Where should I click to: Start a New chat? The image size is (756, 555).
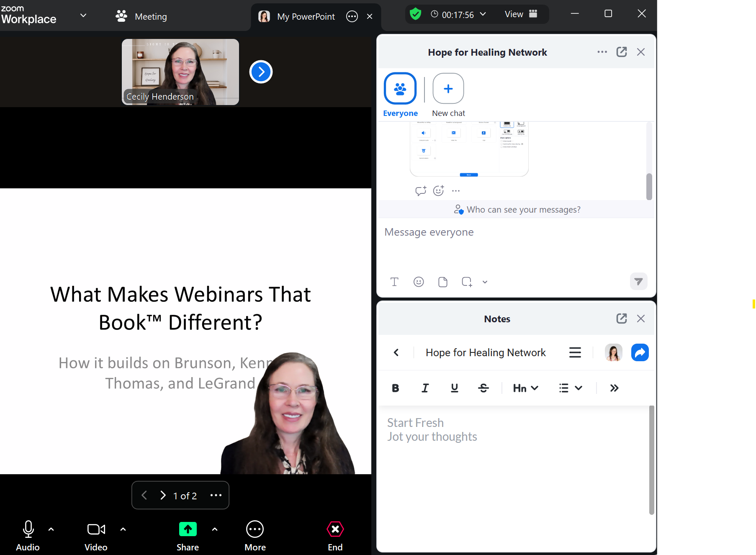click(x=448, y=95)
